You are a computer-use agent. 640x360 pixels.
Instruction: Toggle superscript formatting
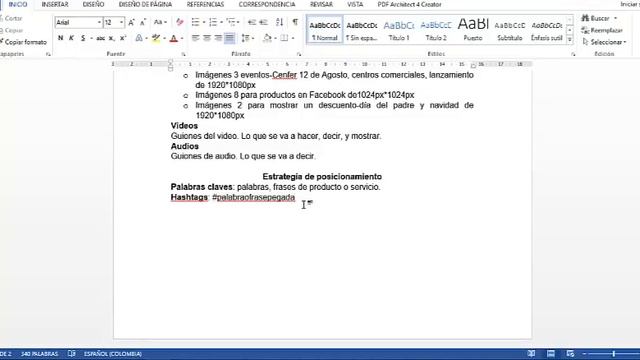pyautogui.click(x=123, y=38)
